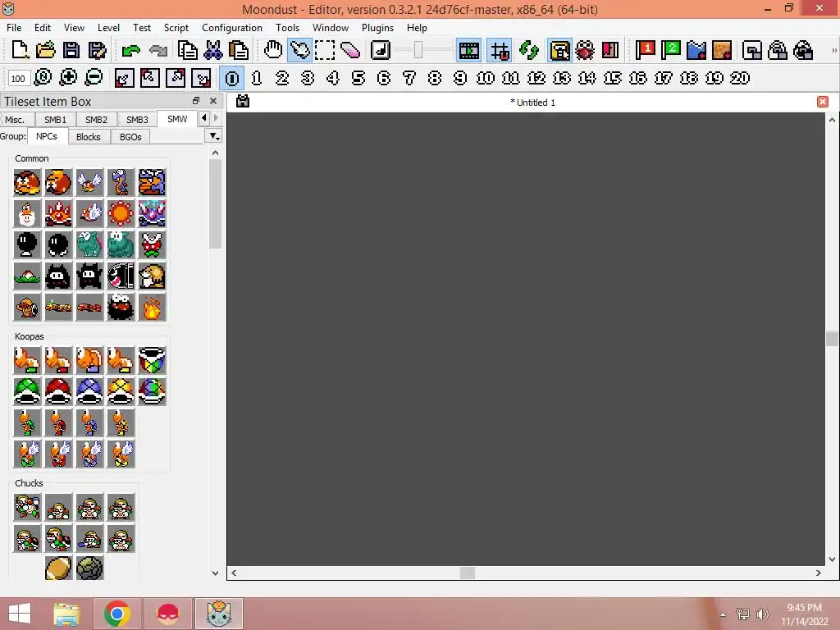Open the Configuration menu
The width and height of the screenshot is (840, 630).
coord(232,27)
